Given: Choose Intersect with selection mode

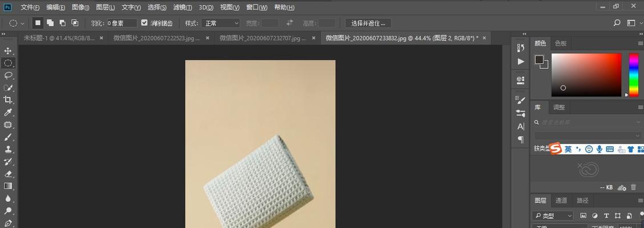Looking at the screenshot, I should (75, 23).
